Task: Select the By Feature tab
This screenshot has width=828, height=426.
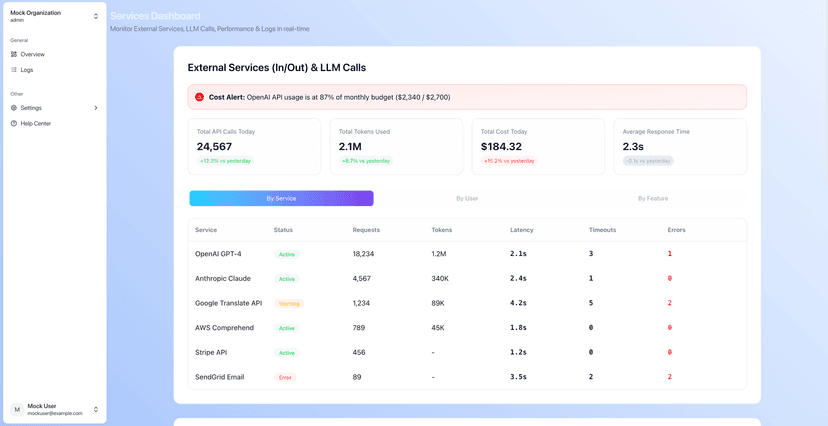Action: tap(653, 198)
